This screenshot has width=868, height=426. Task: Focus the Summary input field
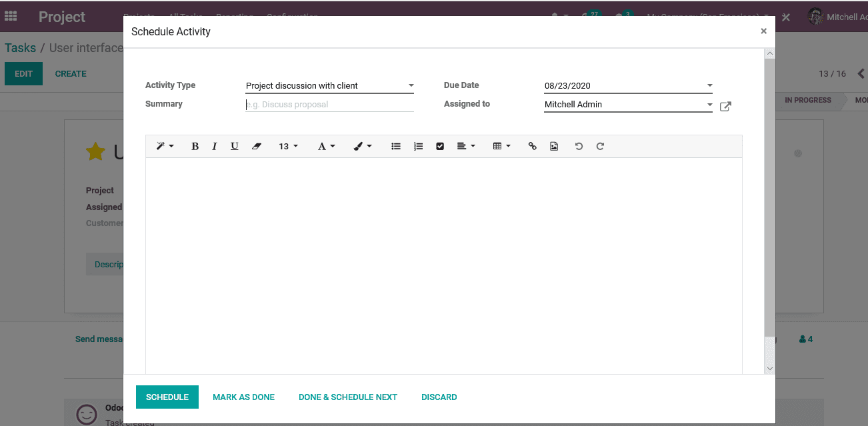coord(329,104)
